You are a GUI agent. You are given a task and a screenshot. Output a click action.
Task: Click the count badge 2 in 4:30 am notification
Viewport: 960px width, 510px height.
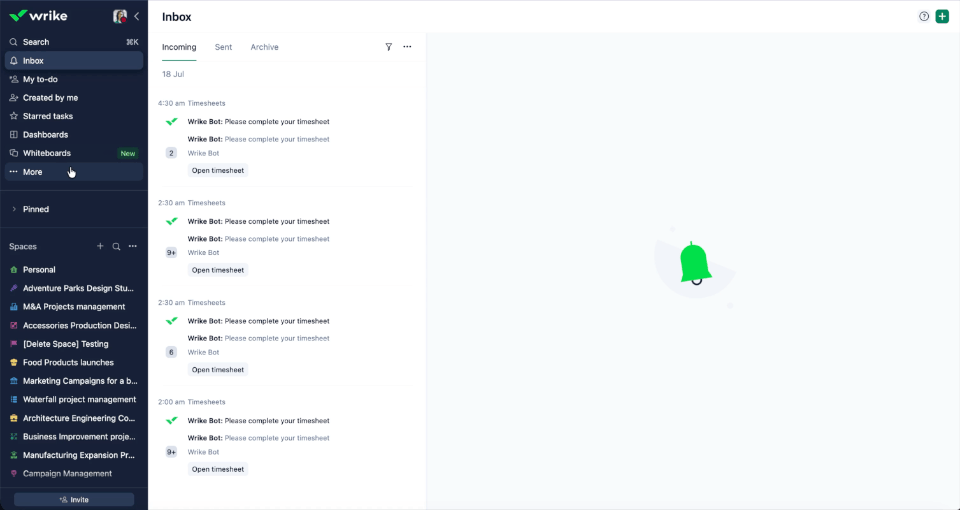(171, 153)
